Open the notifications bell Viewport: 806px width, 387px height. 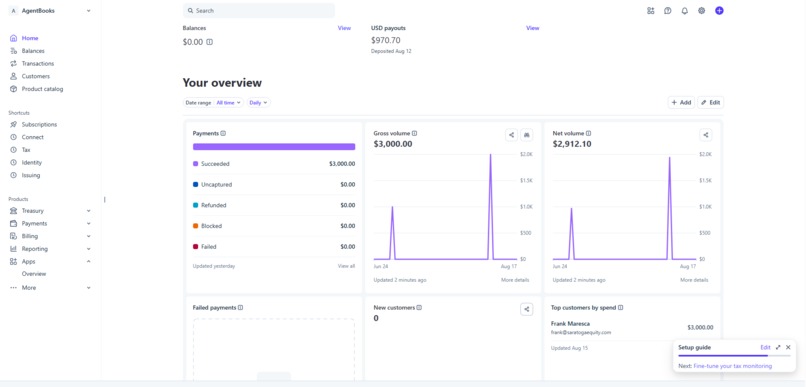pyautogui.click(x=685, y=11)
